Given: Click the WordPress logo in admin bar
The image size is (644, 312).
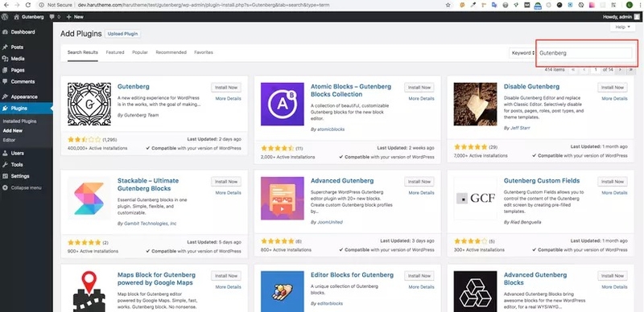Looking at the screenshot, I should coord(5,17).
